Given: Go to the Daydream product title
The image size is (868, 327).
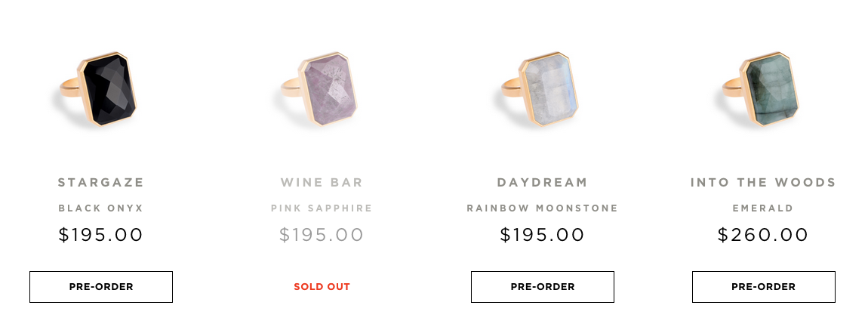Looking at the screenshot, I should click(542, 183).
